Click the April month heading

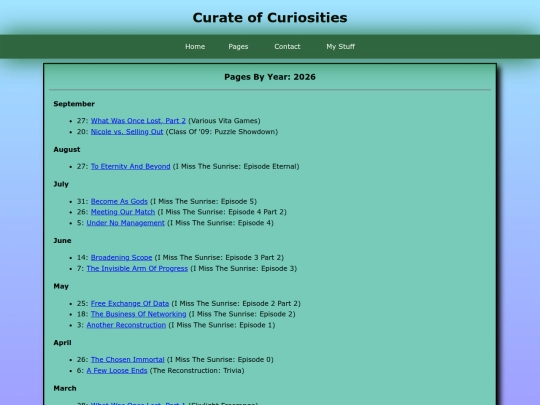point(62,343)
